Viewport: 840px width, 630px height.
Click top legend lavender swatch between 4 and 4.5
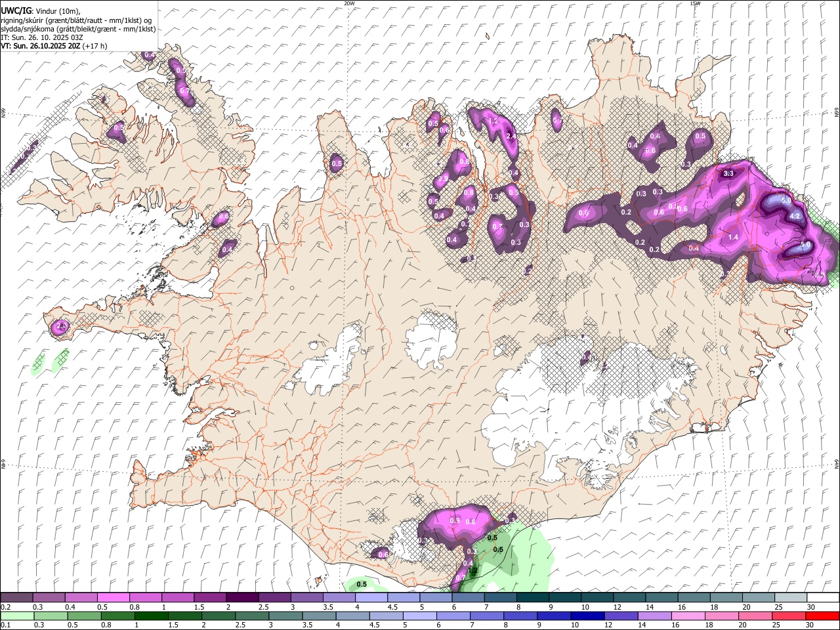(371, 597)
